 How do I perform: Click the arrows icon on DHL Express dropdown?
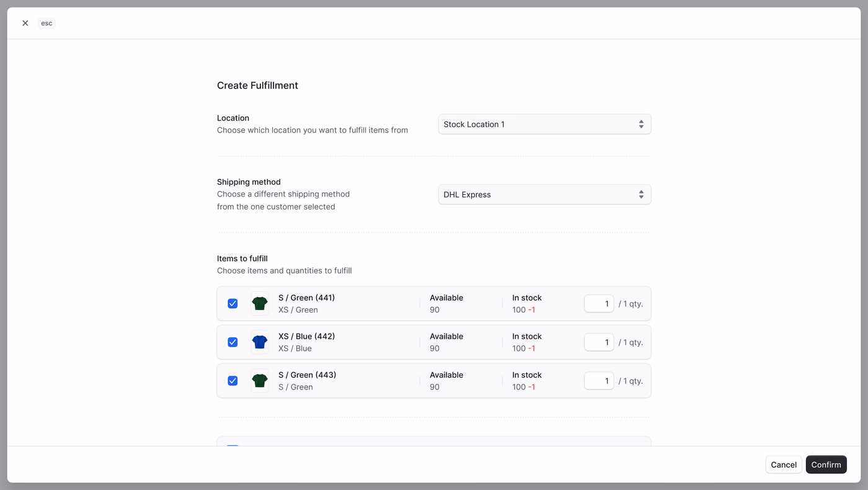pos(641,194)
